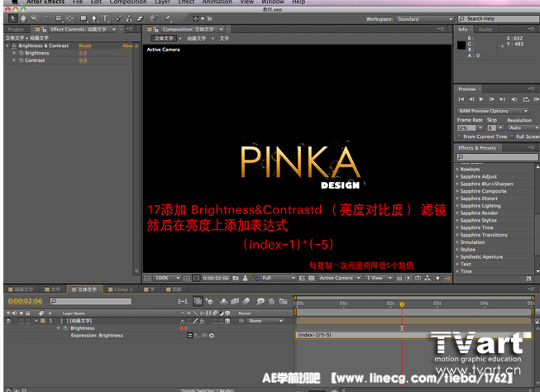The width and height of the screenshot is (540, 392).
Task: Toggle the Brightness stopwatch in Effect Controls
Action: coord(22,53)
